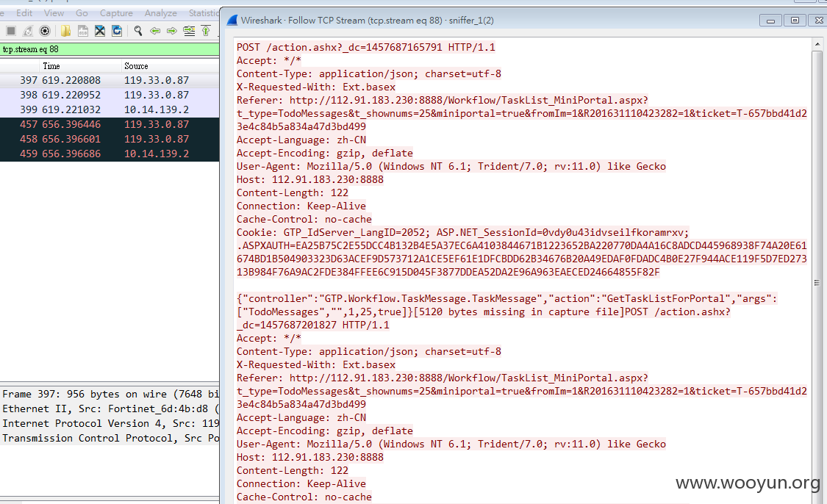Click the first 'Accept-Encoding: gzip, deflate' line
Viewport: 827px width, 504px height.
[324, 153]
